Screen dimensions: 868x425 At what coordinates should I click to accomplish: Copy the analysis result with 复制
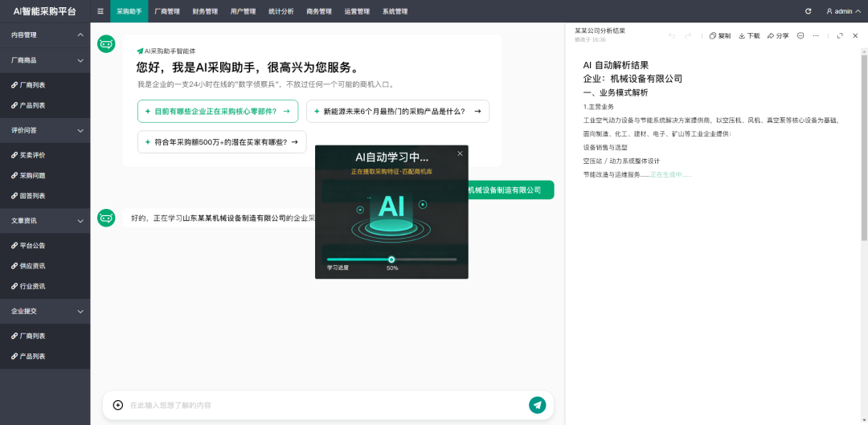pos(720,35)
